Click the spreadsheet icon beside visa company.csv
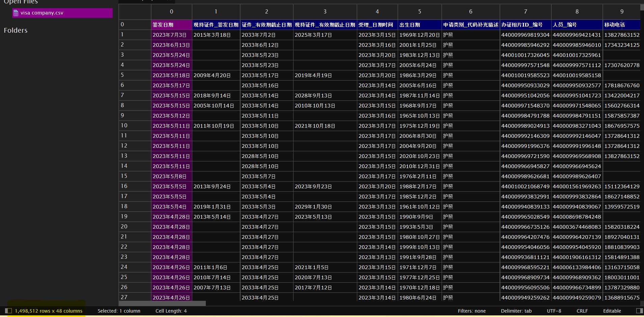644x317 pixels. pyautogui.click(x=16, y=13)
